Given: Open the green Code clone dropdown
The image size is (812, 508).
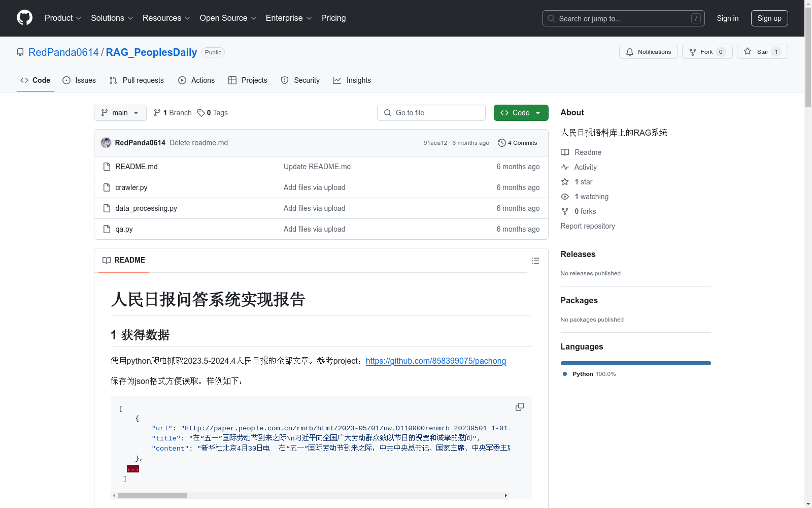Looking at the screenshot, I should 521,113.
